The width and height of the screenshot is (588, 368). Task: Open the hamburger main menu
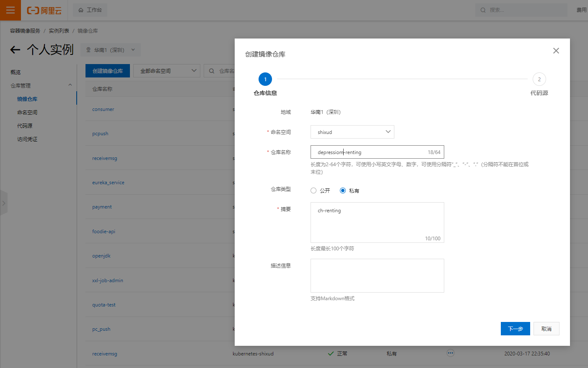[10, 10]
